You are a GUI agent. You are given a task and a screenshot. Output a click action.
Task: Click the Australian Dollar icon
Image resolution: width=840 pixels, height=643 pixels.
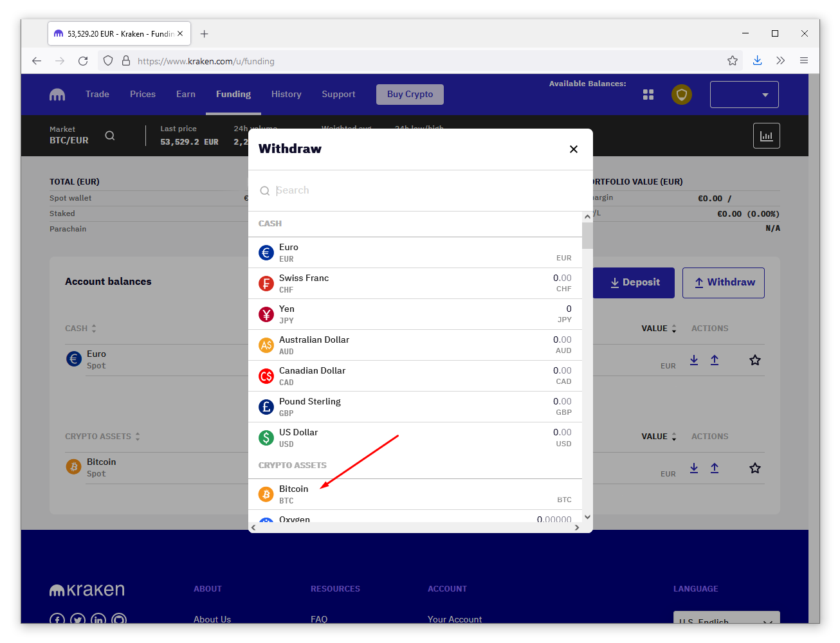[266, 345]
